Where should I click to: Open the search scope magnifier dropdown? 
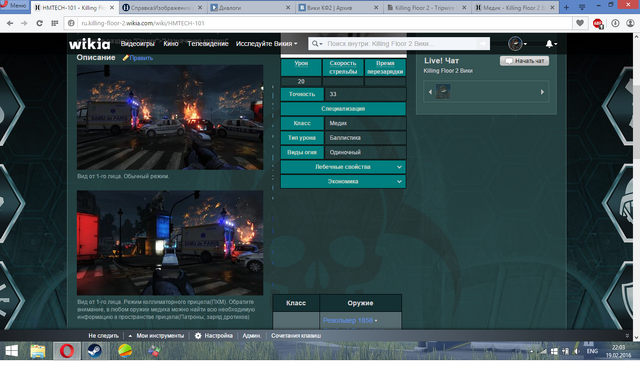tap(317, 44)
